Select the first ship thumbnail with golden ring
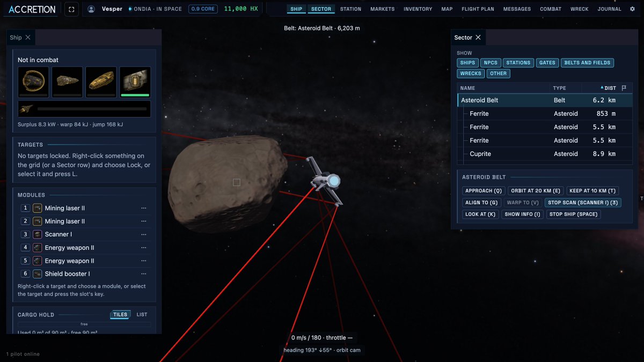 coord(33,82)
